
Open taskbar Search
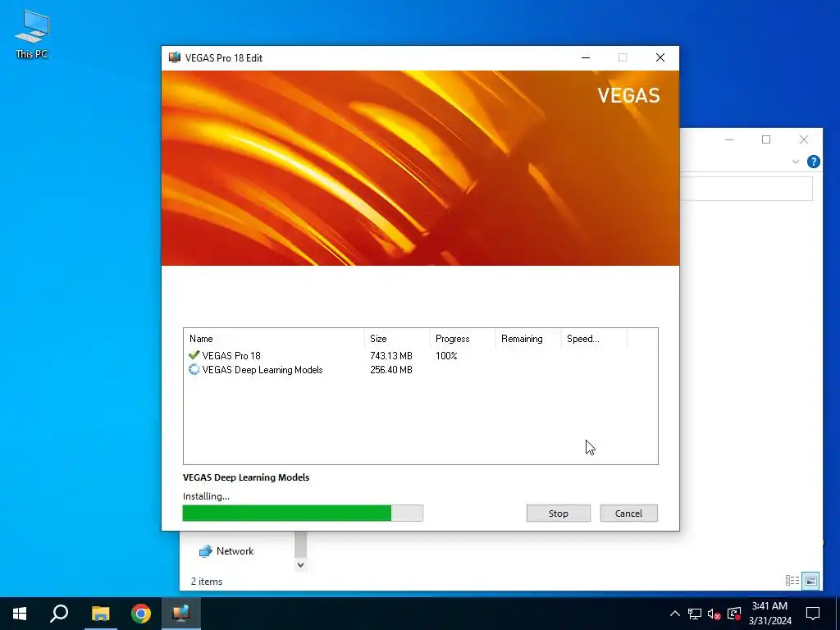(59, 614)
